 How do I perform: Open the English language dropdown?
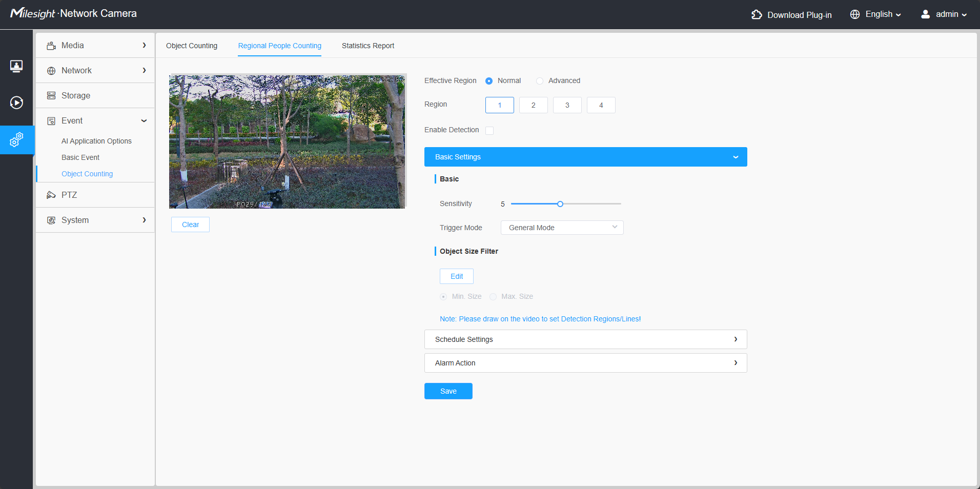883,14
